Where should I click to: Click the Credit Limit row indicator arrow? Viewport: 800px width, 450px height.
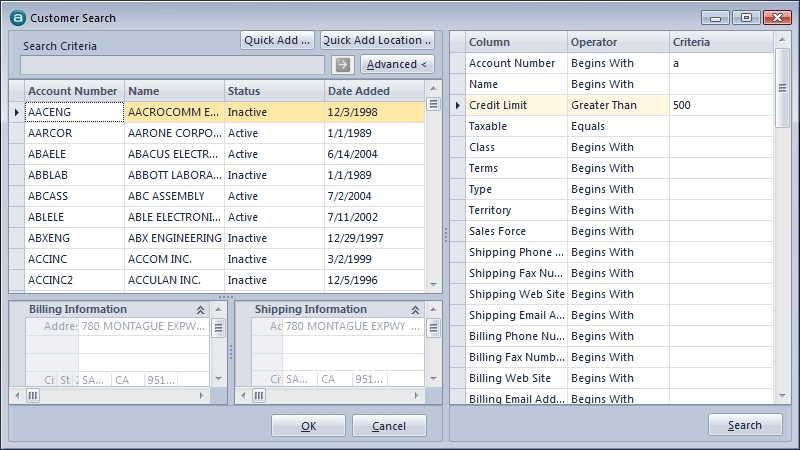tap(458, 105)
